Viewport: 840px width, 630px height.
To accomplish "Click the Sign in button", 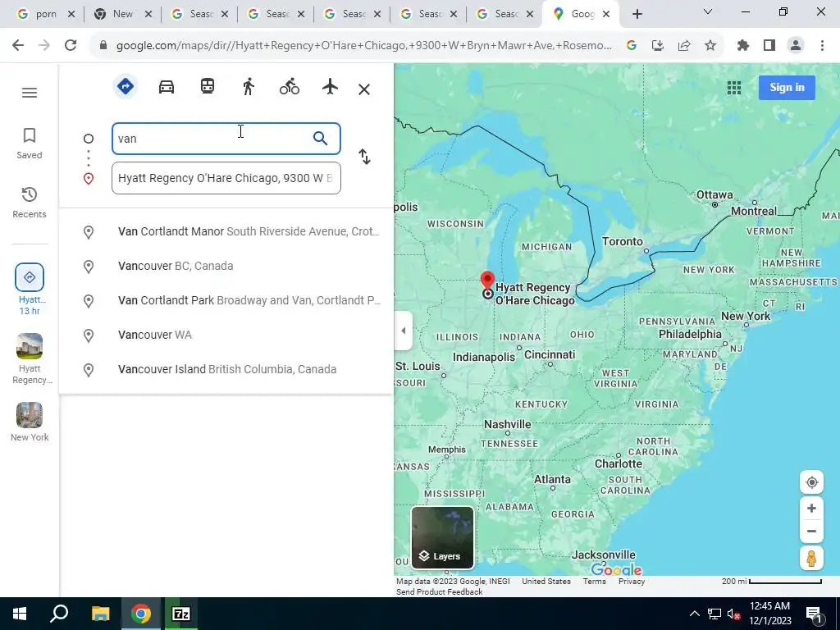I will point(787,87).
